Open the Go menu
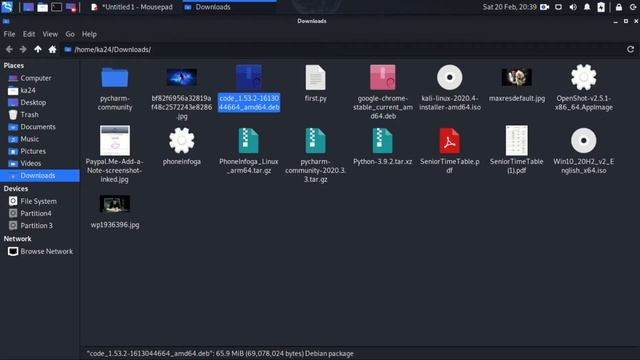 [70, 34]
